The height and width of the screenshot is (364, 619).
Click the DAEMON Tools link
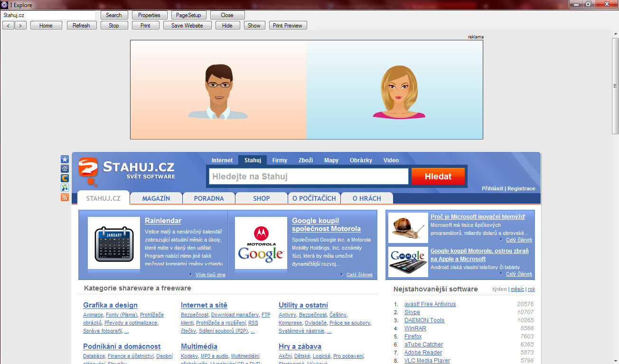[x=424, y=320]
